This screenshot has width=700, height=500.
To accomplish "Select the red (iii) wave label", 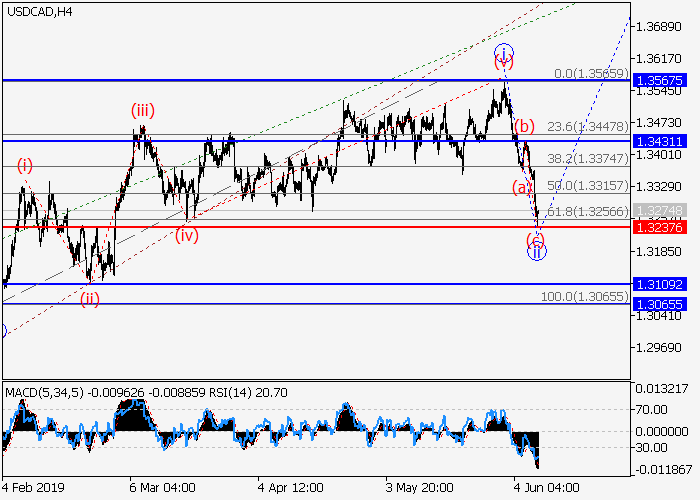I will tap(142, 111).
